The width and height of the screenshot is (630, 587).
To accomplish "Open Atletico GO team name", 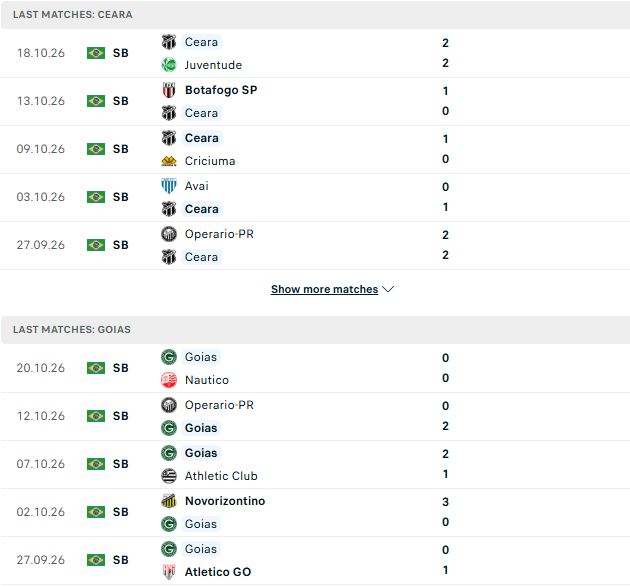I will tap(218, 572).
